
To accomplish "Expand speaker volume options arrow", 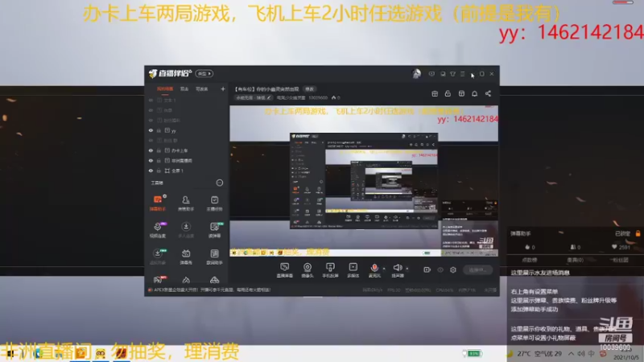I will click(407, 269).
